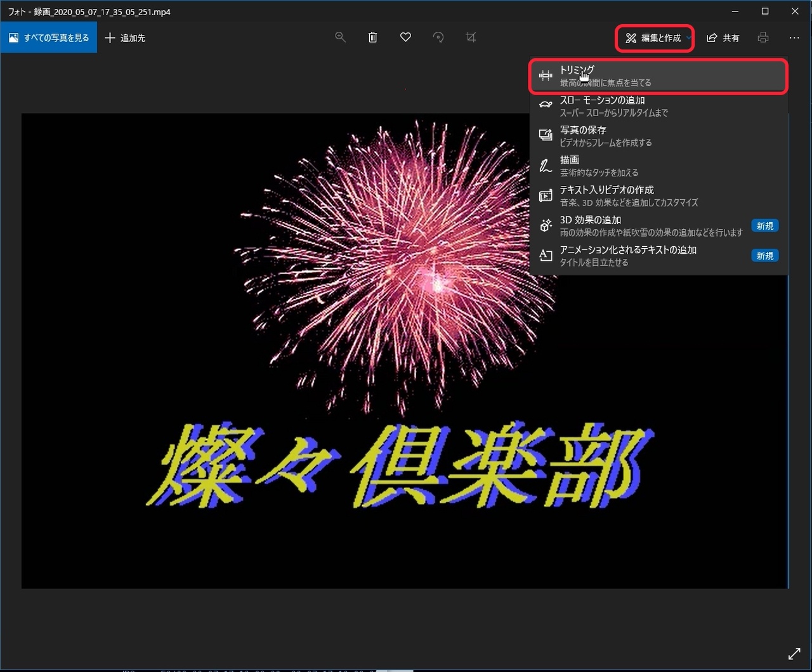Click the rotate icon in toolbar
The width and height of the screenshot is (812, 672).
click(438, 37)
